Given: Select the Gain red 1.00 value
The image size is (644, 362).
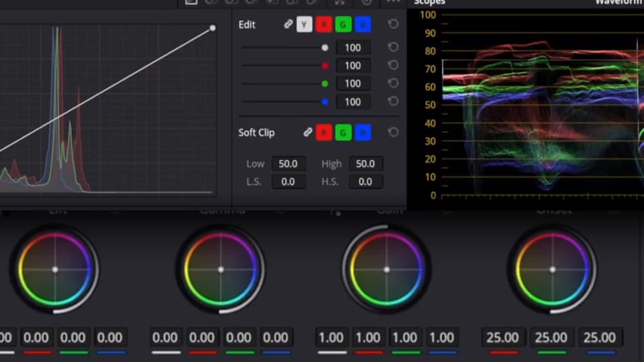Looking at the screenshot, I should point(368,338).
